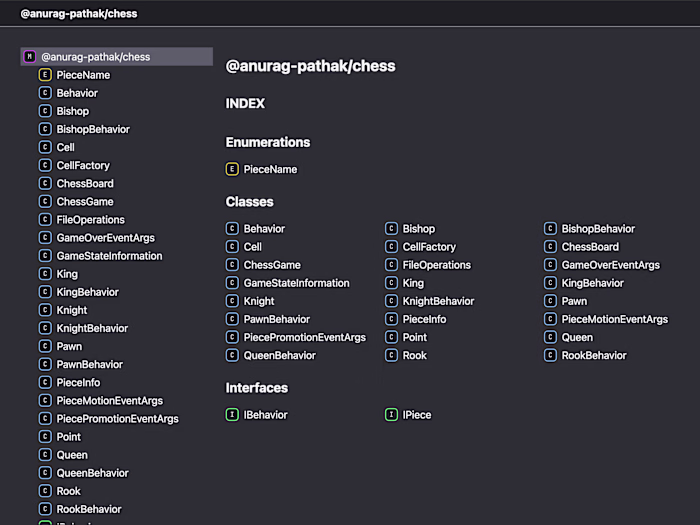Click the class icon beside Behavior in Classes index

point(232,229)
